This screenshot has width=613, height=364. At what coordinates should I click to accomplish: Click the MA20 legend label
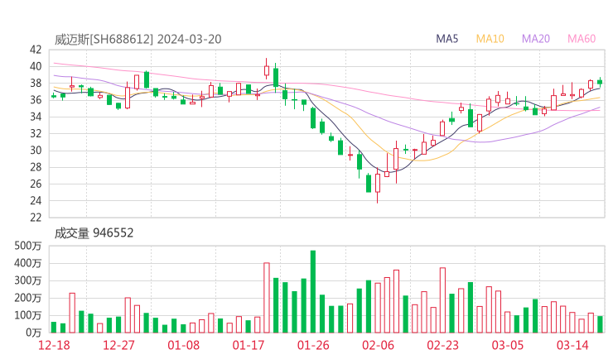(536, 39)
